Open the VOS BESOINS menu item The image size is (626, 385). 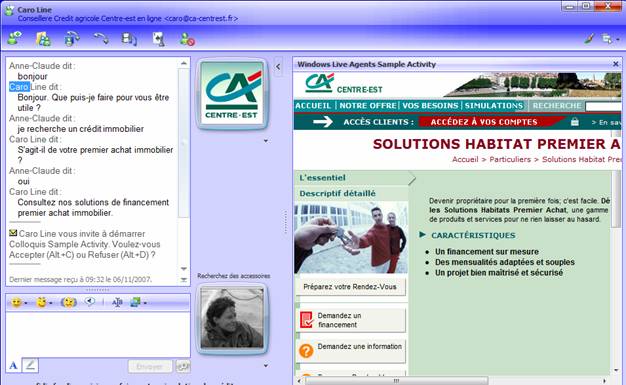coord(430,105)
